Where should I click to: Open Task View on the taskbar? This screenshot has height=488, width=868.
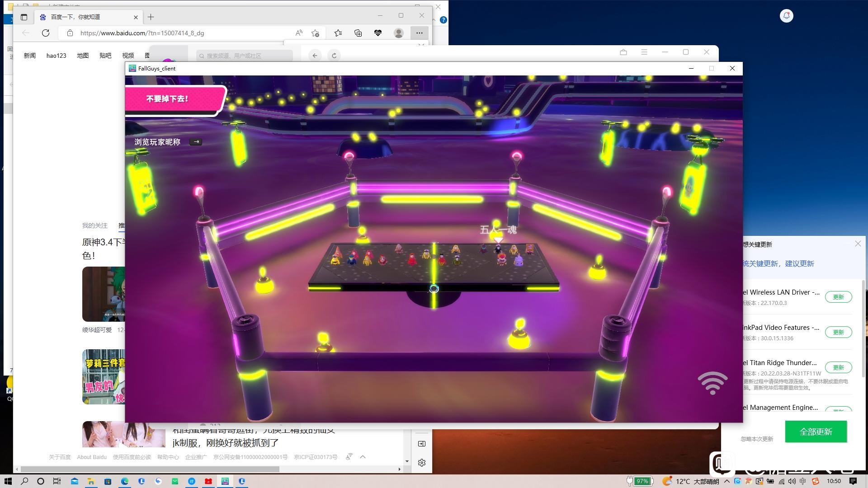tap(57, 481)
